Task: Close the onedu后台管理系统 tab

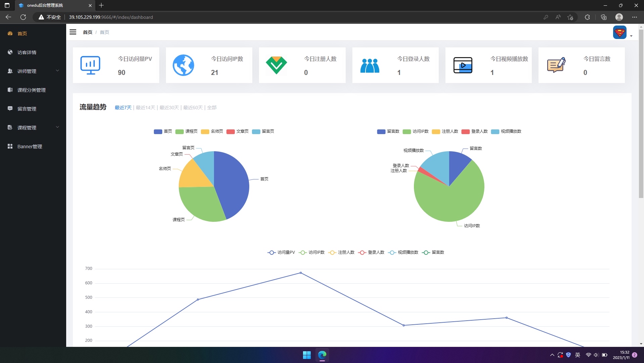Action: pyautogui.click(x=90, y=5)
